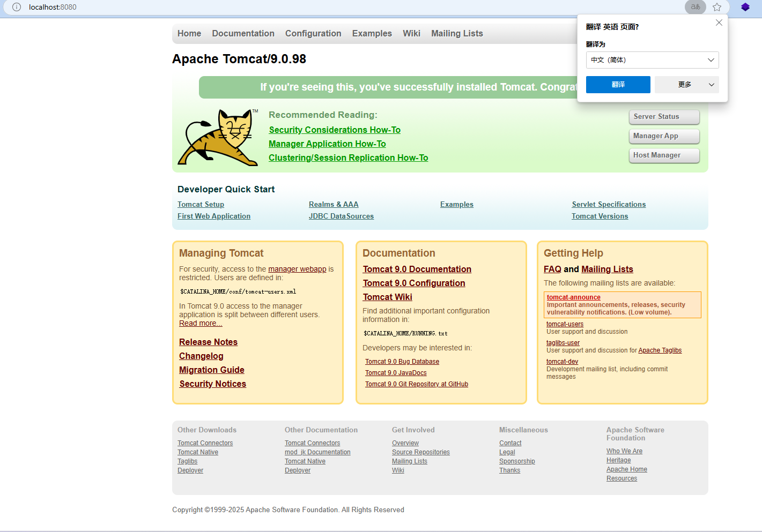Click the Server Status button
Image resolution: width=762 pixels, height=532 pixels.
tap(664, 117)
